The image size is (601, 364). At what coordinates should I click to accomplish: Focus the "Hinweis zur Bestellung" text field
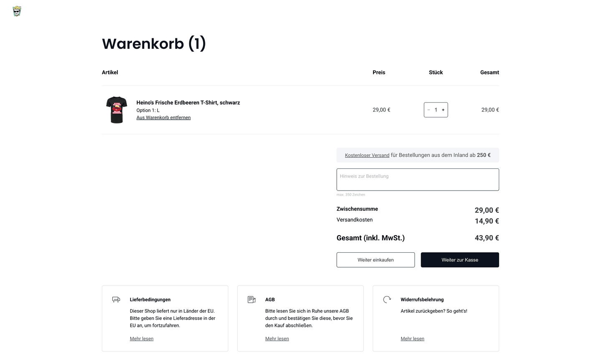(417, 180)
